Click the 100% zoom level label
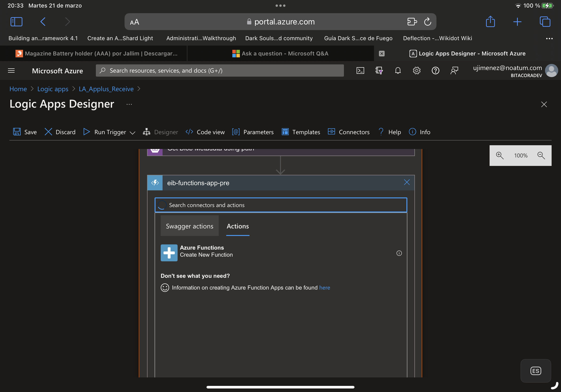This screenshot has height=392, width=561. [x=521, y=155]
